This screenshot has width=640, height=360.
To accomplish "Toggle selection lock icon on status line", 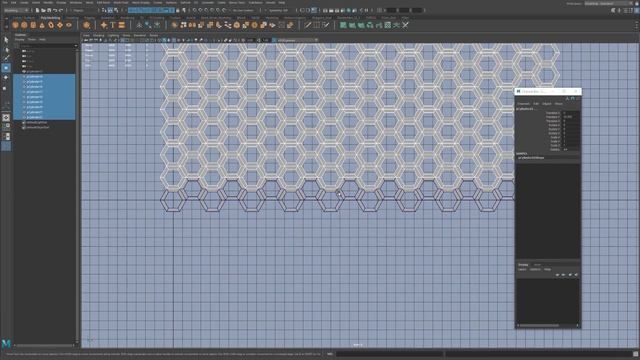I will (177, 10).
